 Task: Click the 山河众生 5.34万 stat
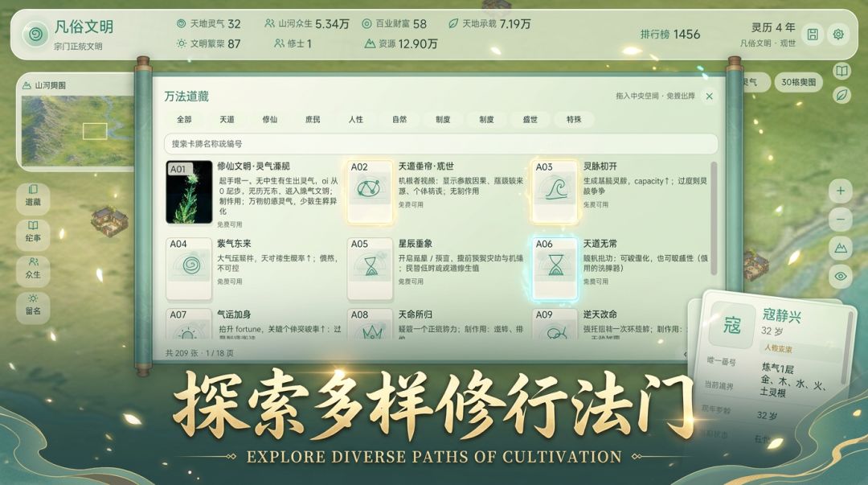coord(307,24)
